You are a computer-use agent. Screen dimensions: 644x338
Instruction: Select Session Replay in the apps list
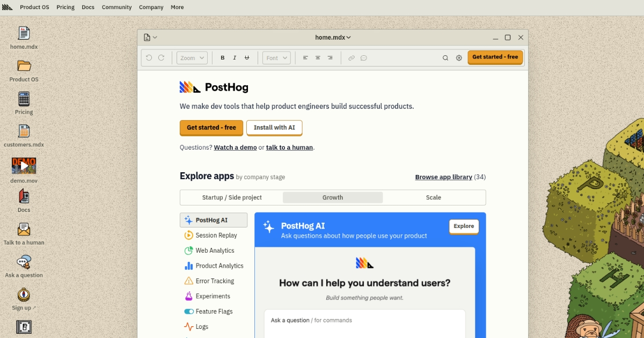tap(216, 236)
